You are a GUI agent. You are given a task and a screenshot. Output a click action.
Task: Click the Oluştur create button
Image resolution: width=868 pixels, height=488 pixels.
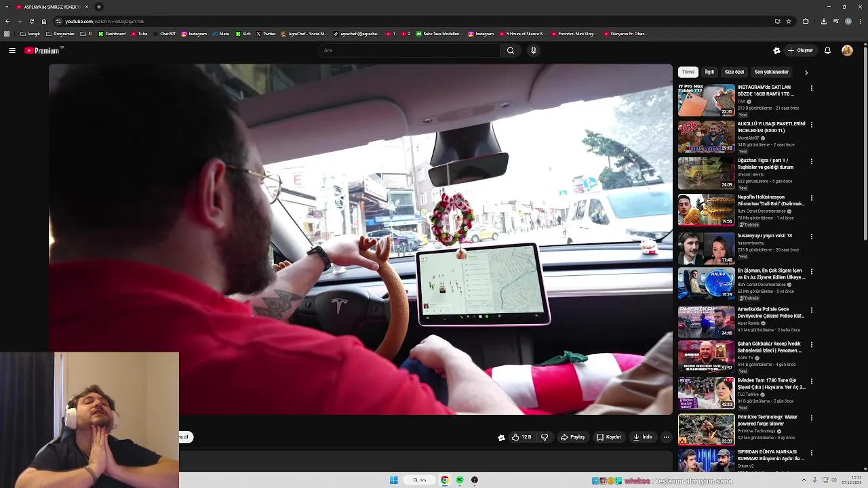coord(800,50)
